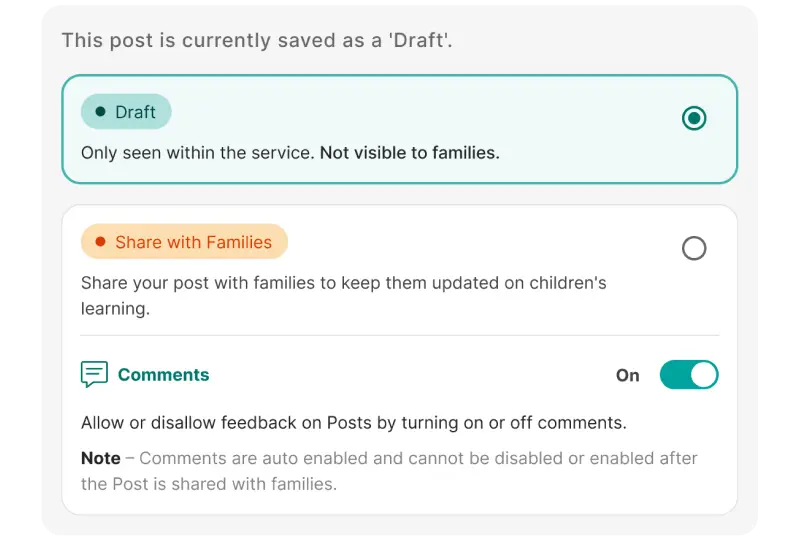Screen dimensions: 800x541
Task: Click the 'On' label beside the toggle
Action: tap(628, 375)
